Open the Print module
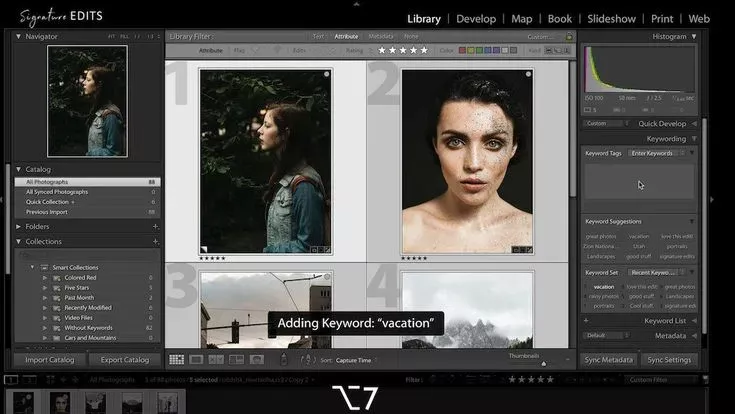The width and height of the screenshot is (735, 414). click(x=662, y=19)
